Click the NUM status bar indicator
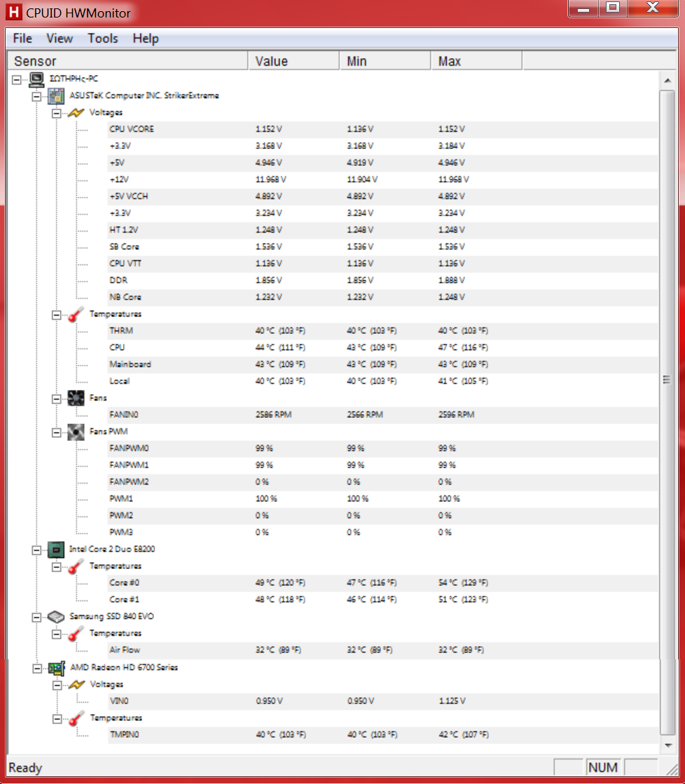This screenshot has width=685, height=784. click(x=603, y=767)
